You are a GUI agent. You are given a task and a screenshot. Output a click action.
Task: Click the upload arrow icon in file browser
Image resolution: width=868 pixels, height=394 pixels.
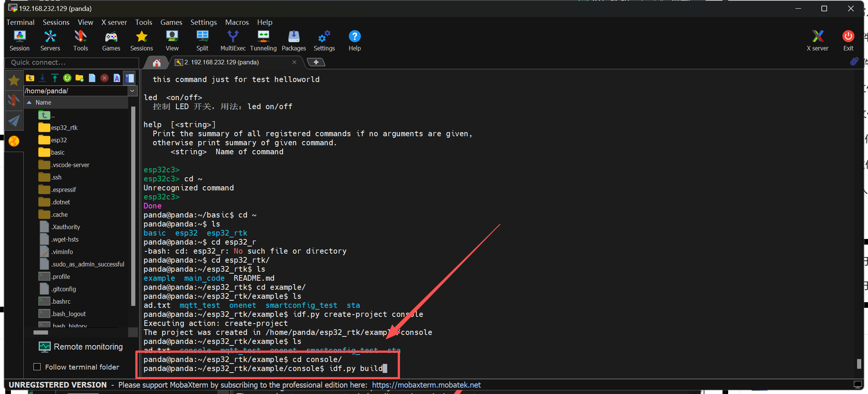[x=55, y=78]
